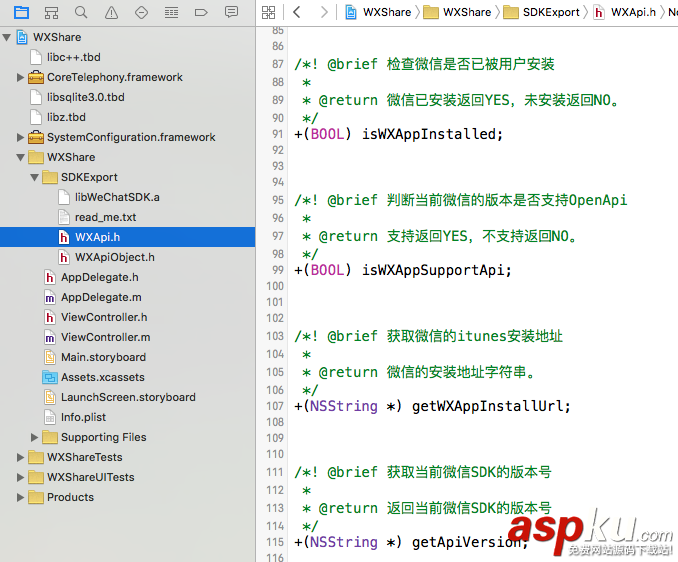Select WXApi.h header file
The height and width of the screenshot is (562, 678).
[x=127, y=237]
